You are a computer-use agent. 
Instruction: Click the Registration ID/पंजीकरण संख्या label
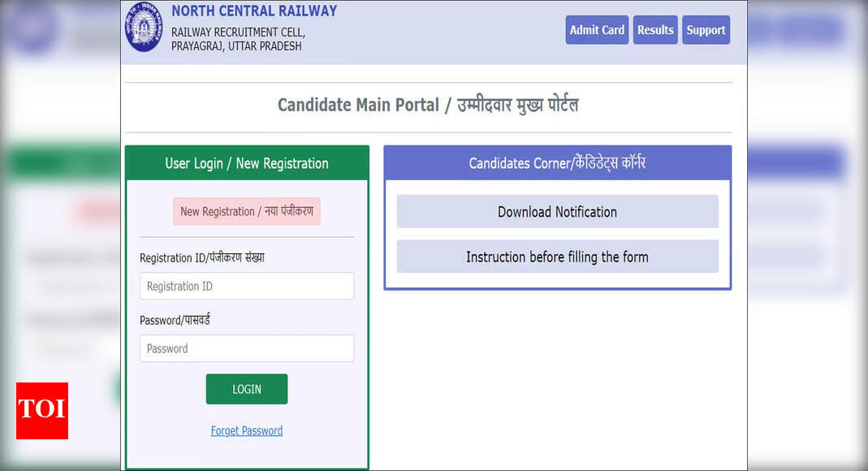click(202, 258)
